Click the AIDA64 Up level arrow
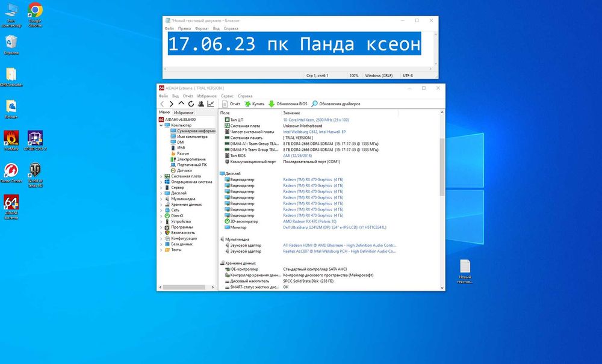This screenshot has height=364, width=602. 181,104
